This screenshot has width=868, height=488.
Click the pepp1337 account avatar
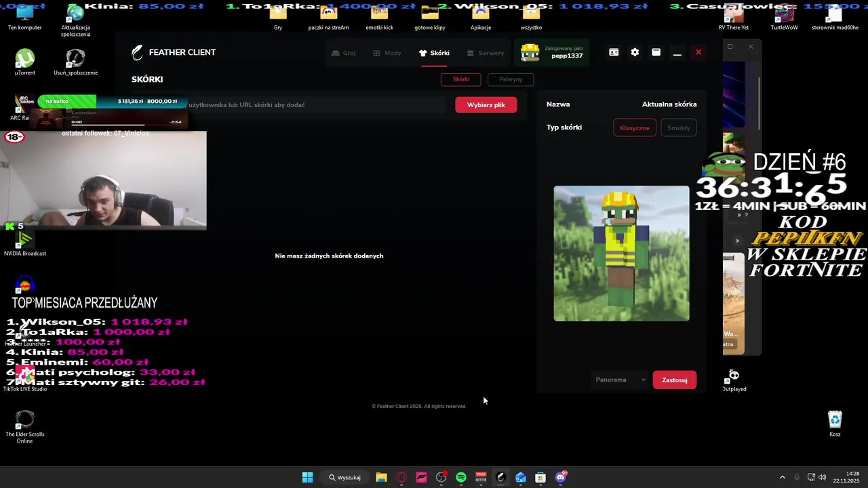[x=530, y=53]
